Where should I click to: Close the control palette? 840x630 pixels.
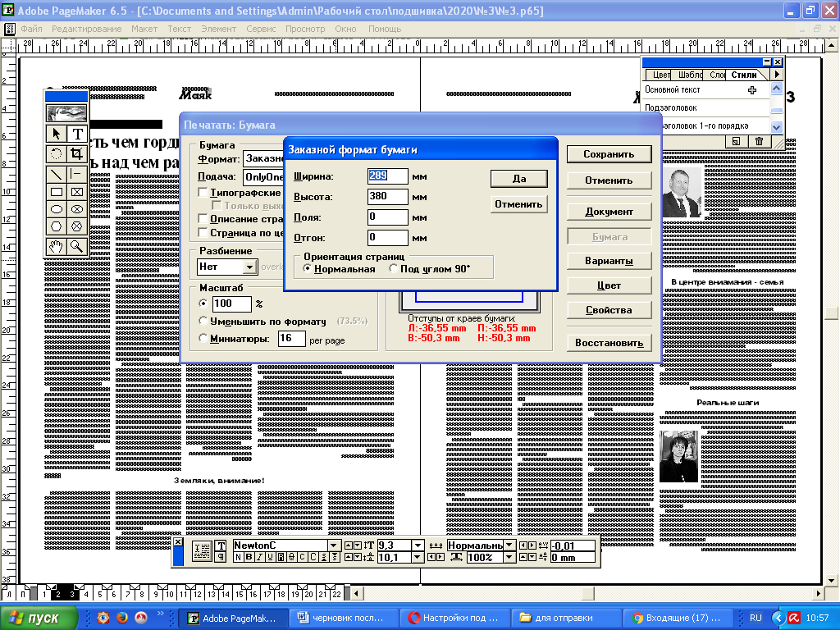pos(178,542)
